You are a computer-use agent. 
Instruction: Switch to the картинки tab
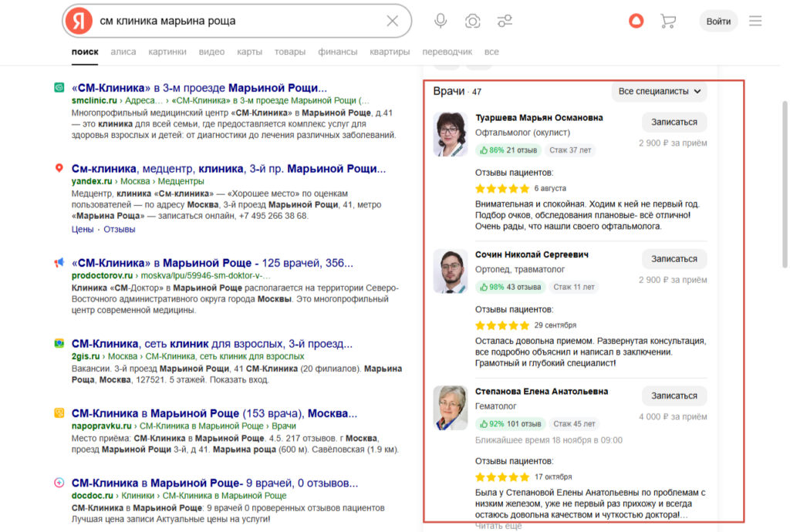coord(167,52)
